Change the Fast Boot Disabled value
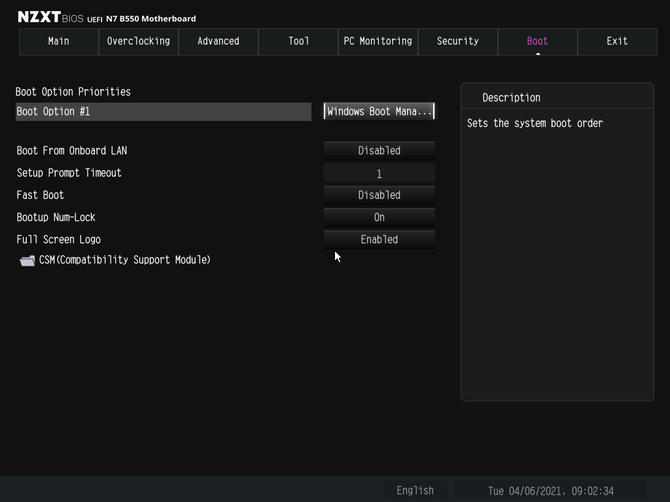The width and height of the screenshot is (670, 502). [x=379, y=195]
